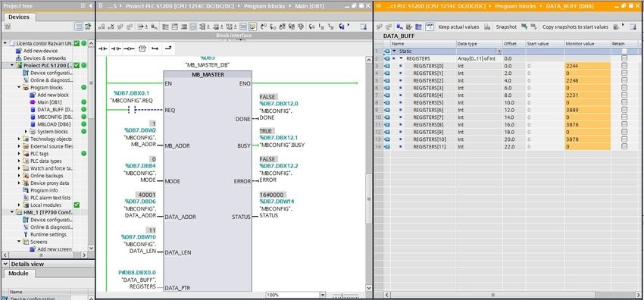This screenshot has width=644, height=300.
Task: Click the icon at left of project tree toolbar
Action: click(7, 27)
